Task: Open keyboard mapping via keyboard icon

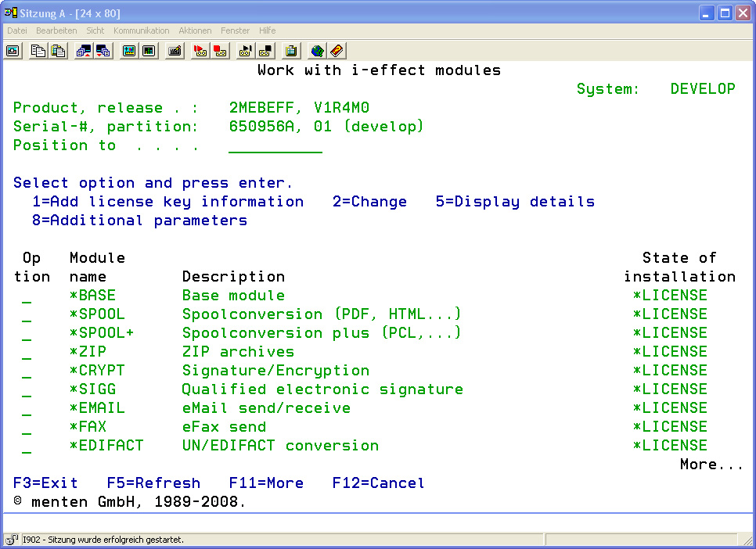Action: point(175,51)
